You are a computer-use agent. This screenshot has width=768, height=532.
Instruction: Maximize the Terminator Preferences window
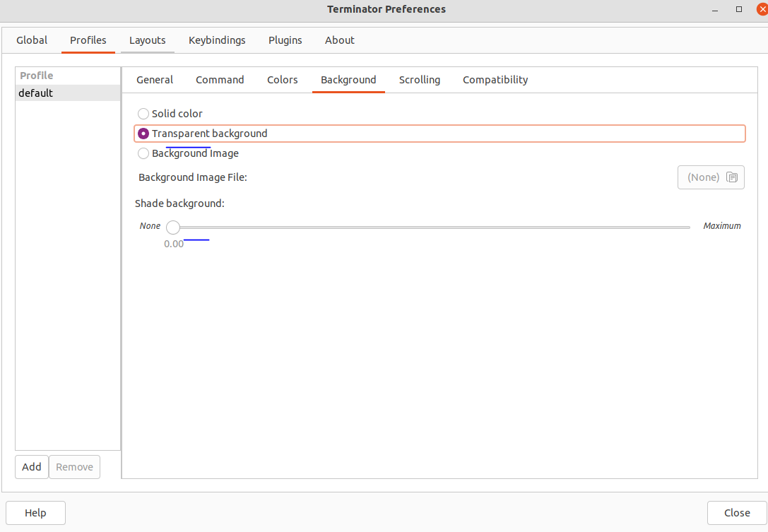pyautogui.click(x=739, y=9)
